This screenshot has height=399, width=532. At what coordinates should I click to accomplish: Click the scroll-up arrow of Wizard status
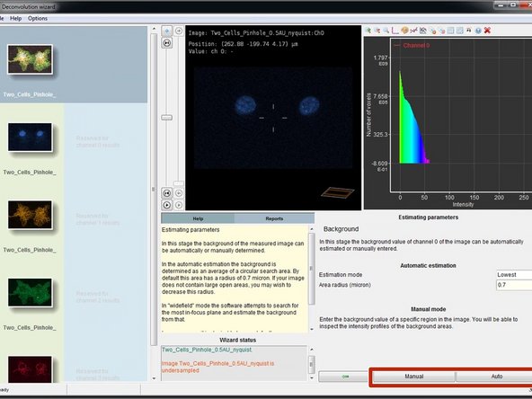(x=312, y=350)
